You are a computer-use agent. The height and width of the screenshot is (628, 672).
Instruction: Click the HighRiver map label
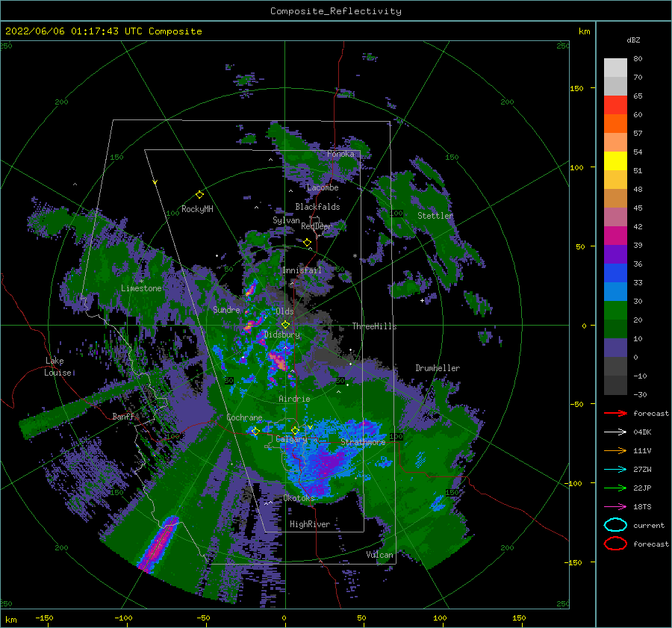click(x=310, y=524)
